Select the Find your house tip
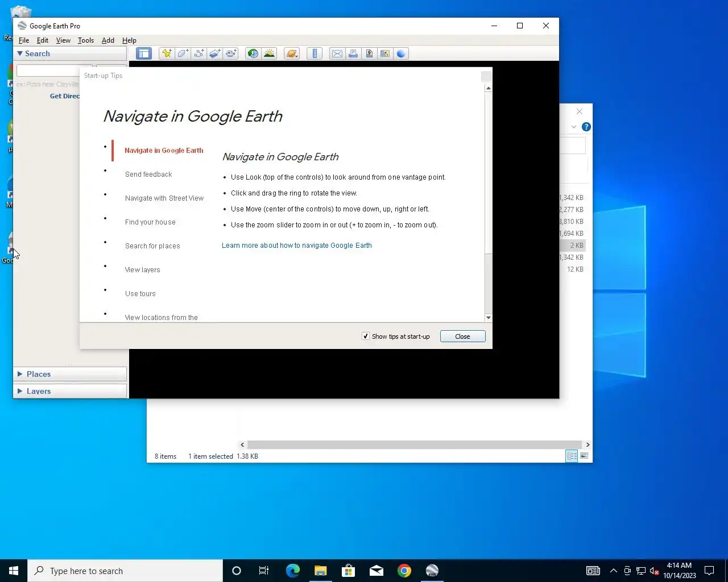 pos(150,222)
